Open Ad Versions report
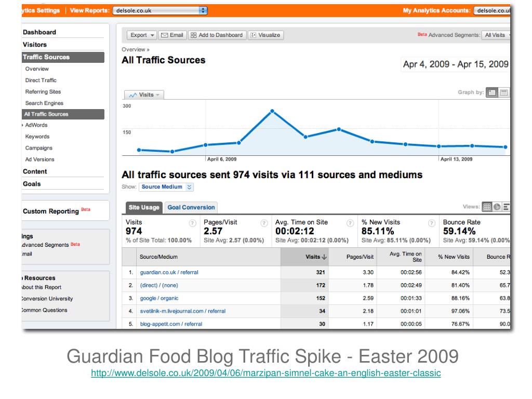Image resolution: width=532 pixels, height=399 pixels. pyautogui.click(x=39, y=159)
